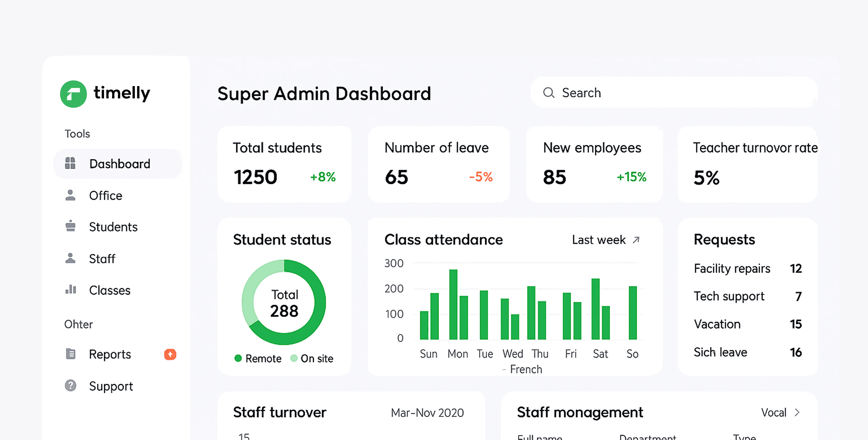Screen dimensions: 868x440
Task: Click the Dashboard grid icon in sidebar
Action: pos(70,163)
